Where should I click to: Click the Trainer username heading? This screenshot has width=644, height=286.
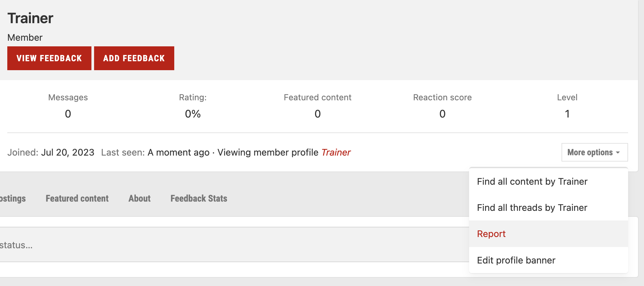(x=30, y=18)
